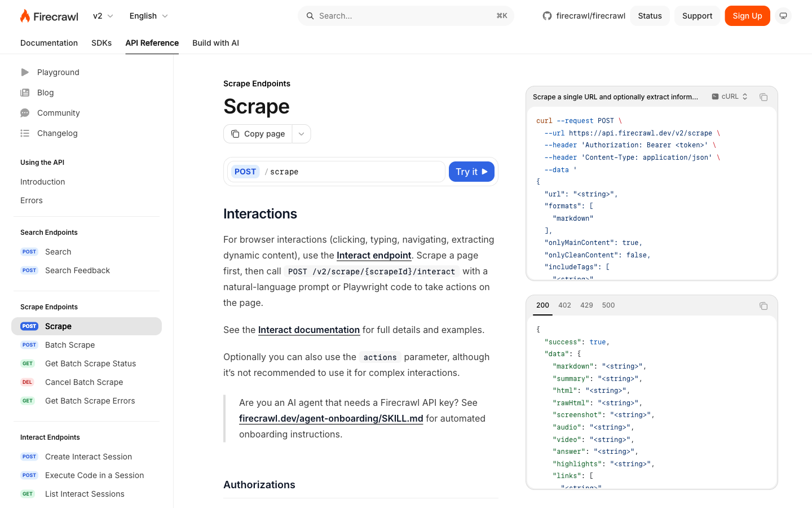Toggle the theme display mode icon

[x=783, y=16]
